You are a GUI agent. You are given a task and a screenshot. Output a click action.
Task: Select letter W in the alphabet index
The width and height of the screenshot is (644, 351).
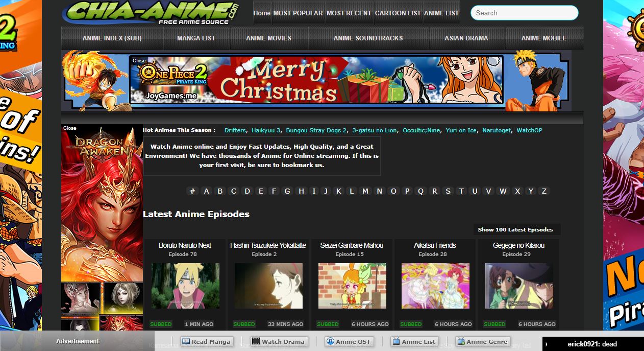click(x=503, y=191)
